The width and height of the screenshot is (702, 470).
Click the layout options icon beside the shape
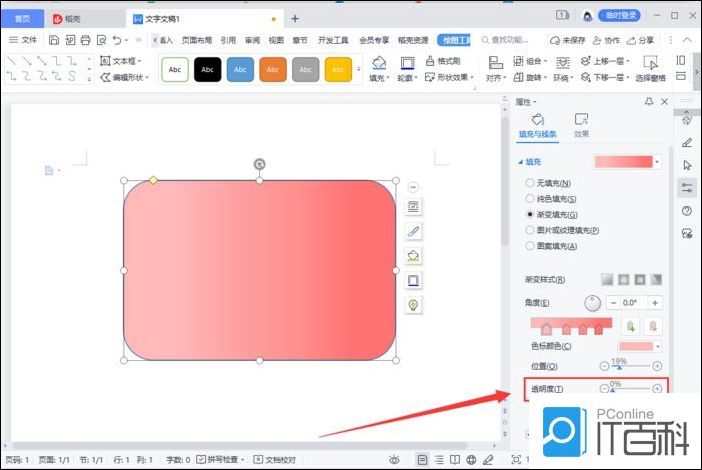[x=413, y=207]
